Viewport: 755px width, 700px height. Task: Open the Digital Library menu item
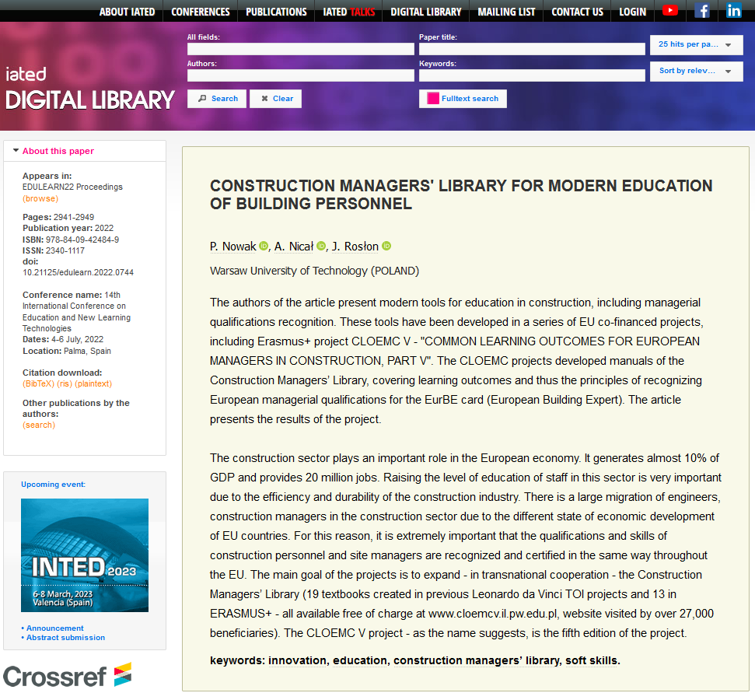[425, 12]
